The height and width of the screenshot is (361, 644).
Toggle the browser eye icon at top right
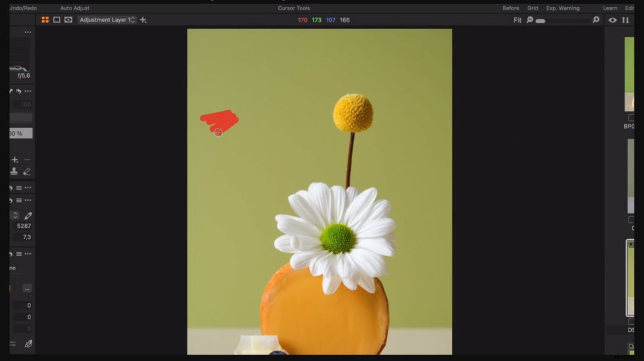point(613,20)
